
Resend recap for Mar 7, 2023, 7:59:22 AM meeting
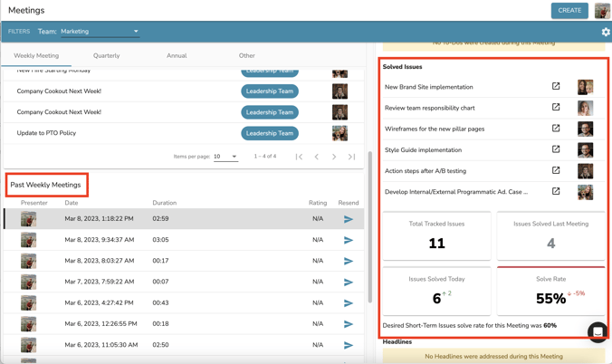point(349,282)
